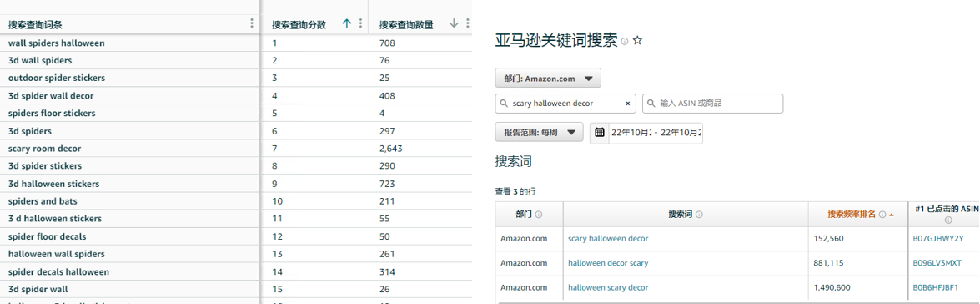The height and width of the screenshot is (304, 980).
Task: Select the row 3 d halloween stickers
Action: tap(236, 219)
